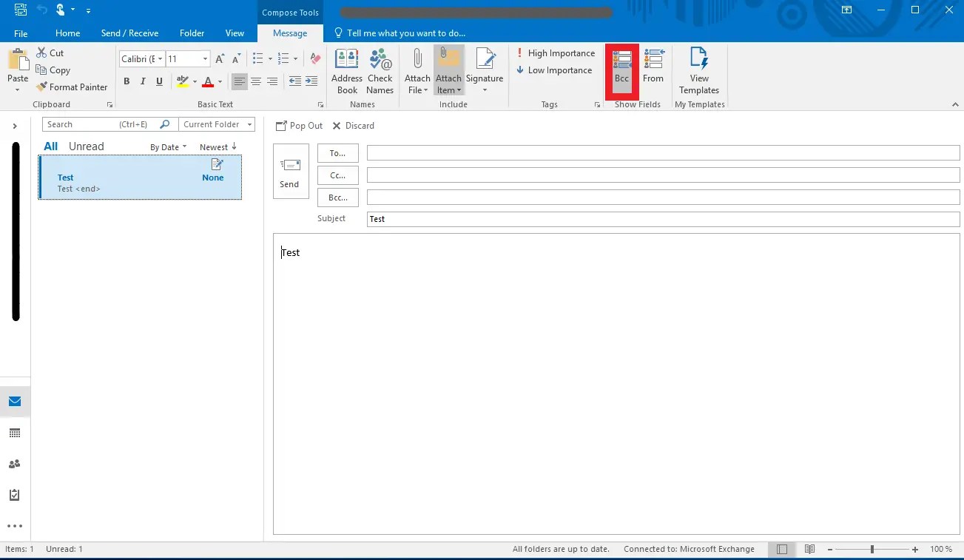Screen dimensions: 964x560
Task: Toggle High Importance for the message
Action: pos(556,53)
